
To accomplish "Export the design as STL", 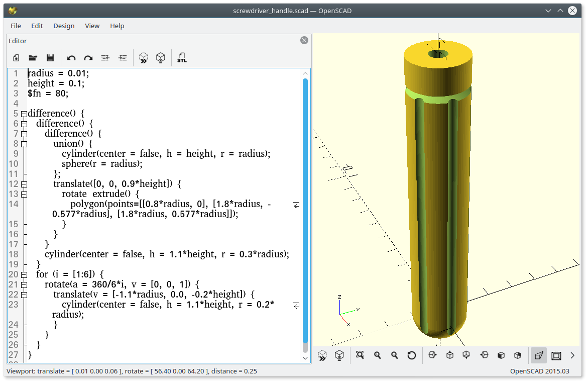I will pyautogui.click(x=181, y=58).
